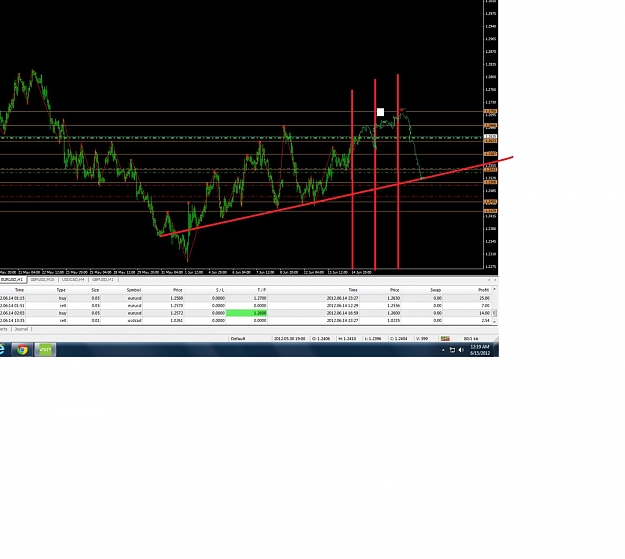The width and height of the screenshot is (625, 559).
Task: Click the Default profile in status bar
Action: [238, 339]
